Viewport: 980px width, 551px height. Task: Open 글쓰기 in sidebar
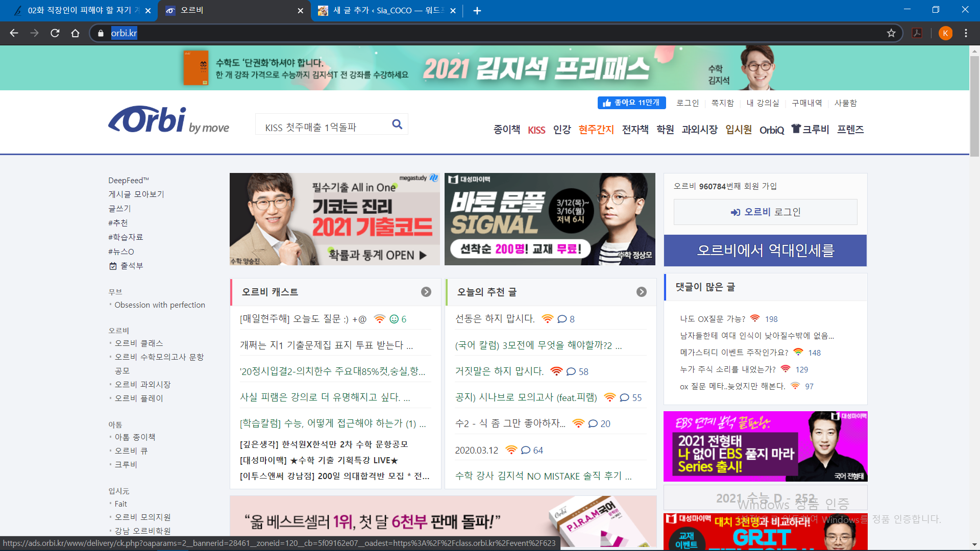point(119,209)
